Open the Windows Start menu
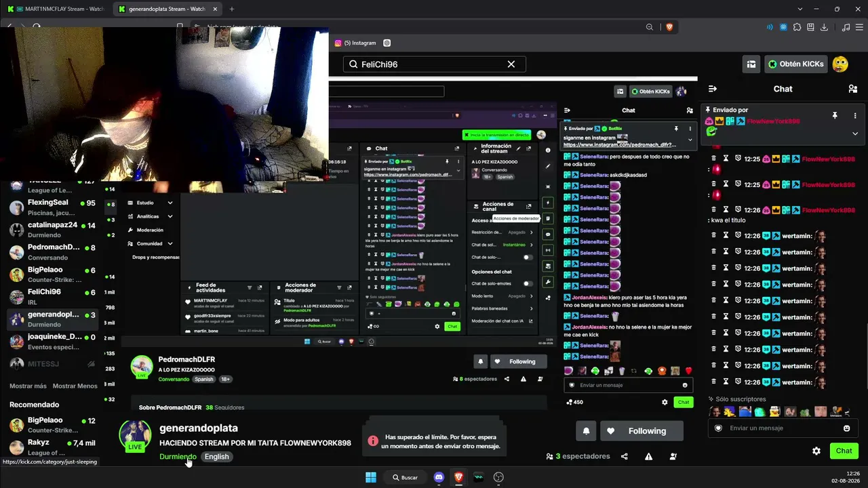Viewport: 868px width, 488px height. (x=371, y=477)
